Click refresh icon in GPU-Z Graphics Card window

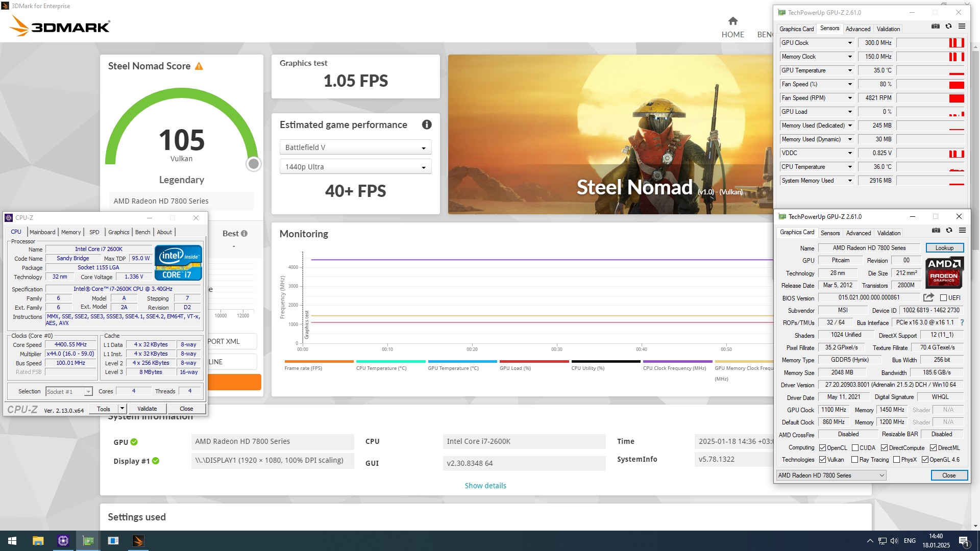click(949, 230)
